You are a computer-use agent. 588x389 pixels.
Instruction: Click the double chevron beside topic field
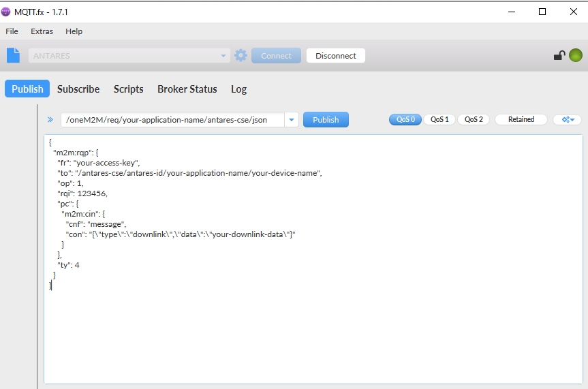(x=50, y=120)
